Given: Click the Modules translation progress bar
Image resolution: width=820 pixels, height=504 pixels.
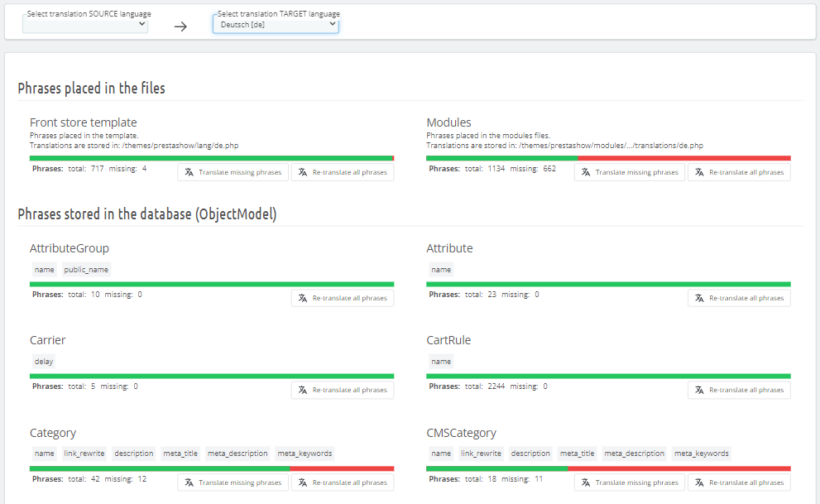Looking at the screenshot, I should (x=608, y=158).
